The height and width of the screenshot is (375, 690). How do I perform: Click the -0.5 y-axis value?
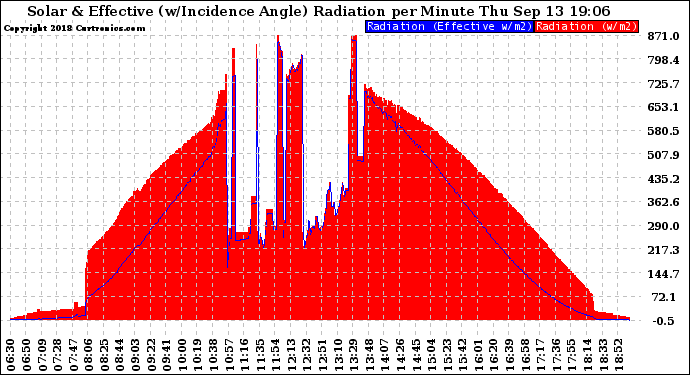point(663,321)
